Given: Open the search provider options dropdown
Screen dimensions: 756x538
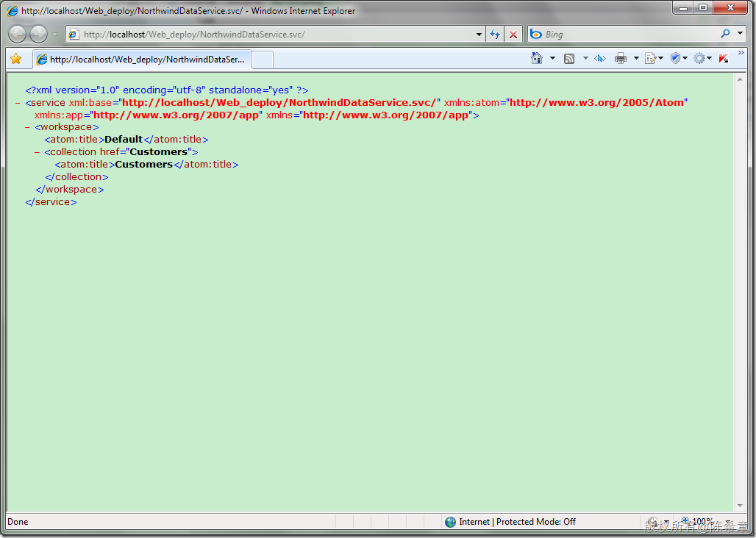Looking at the screenshot, I should [x=740, y=34].
